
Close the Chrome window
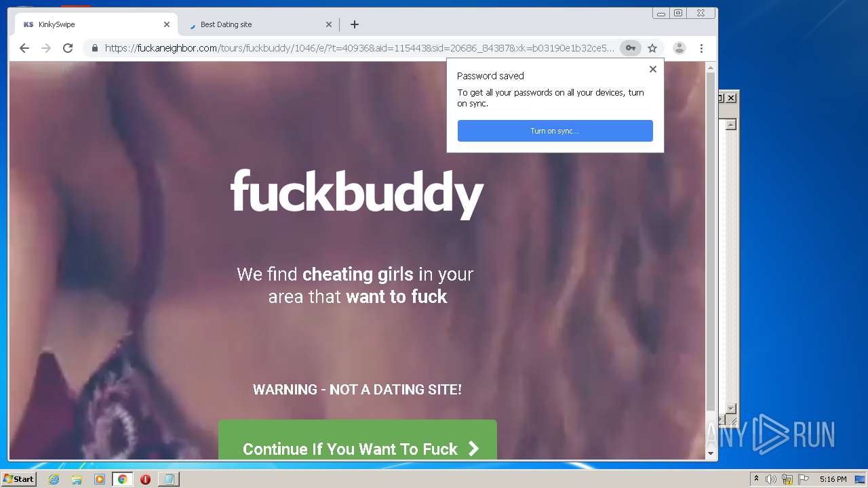pyautogui.click(x=701, y=13)
